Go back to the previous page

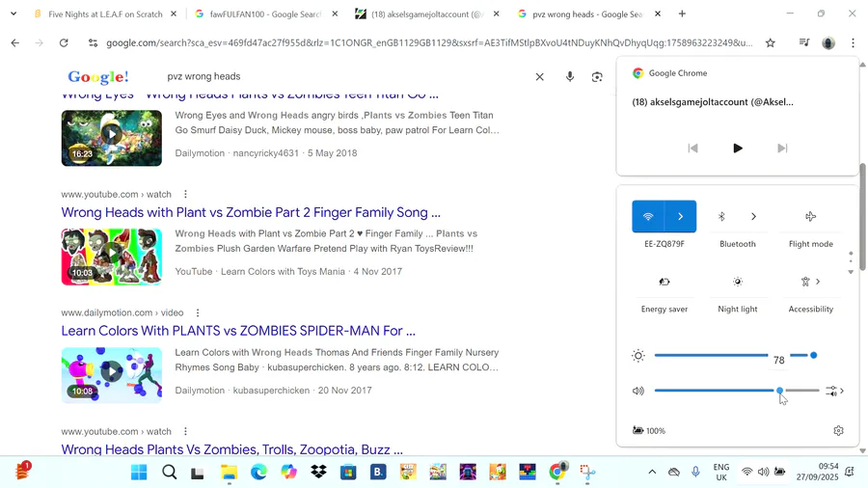pyautogui.click(x=14, y=42)
